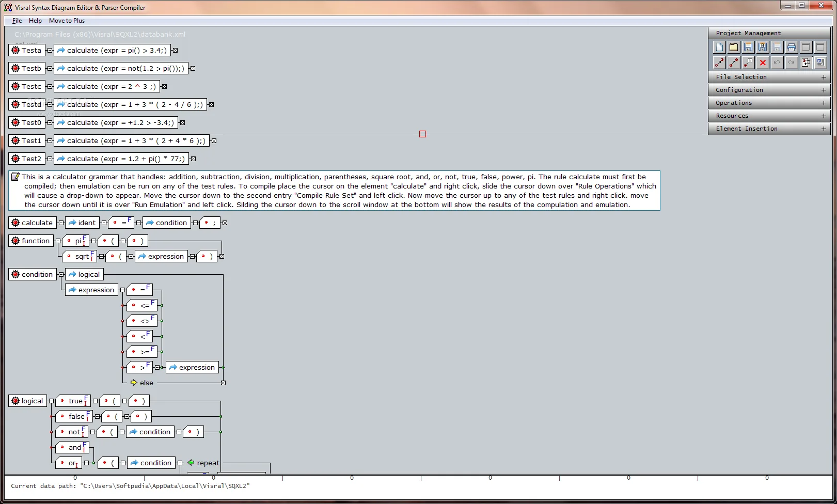The height and width of the screenshot is (504, 837).
Task: Select the expression reference after > operator
Action: click(192, 367)
